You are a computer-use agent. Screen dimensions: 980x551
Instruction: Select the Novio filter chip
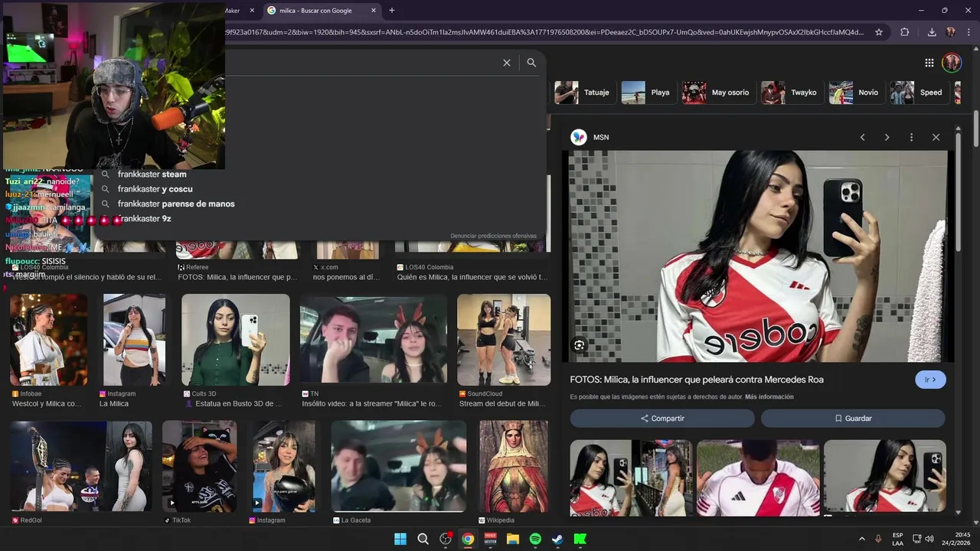pos(857,93)
